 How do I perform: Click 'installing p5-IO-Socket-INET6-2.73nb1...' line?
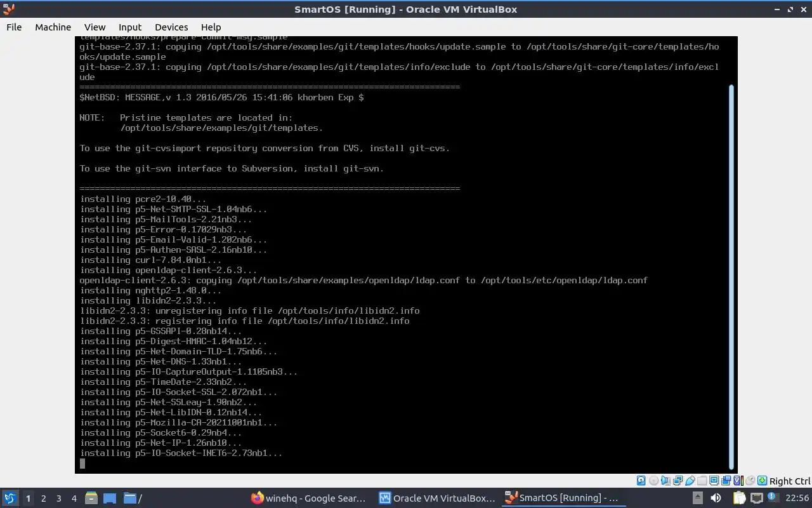(x=181, y=453)
